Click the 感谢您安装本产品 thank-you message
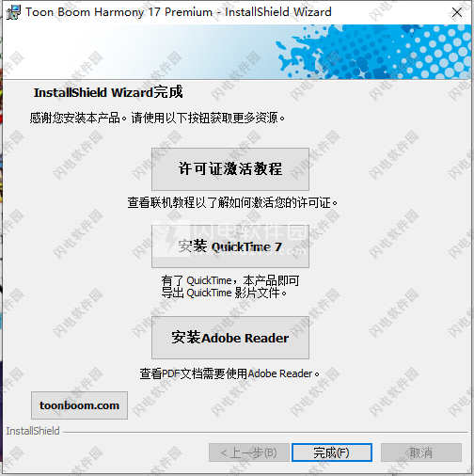Screen dimensions: 474x476 coord(157,119)
